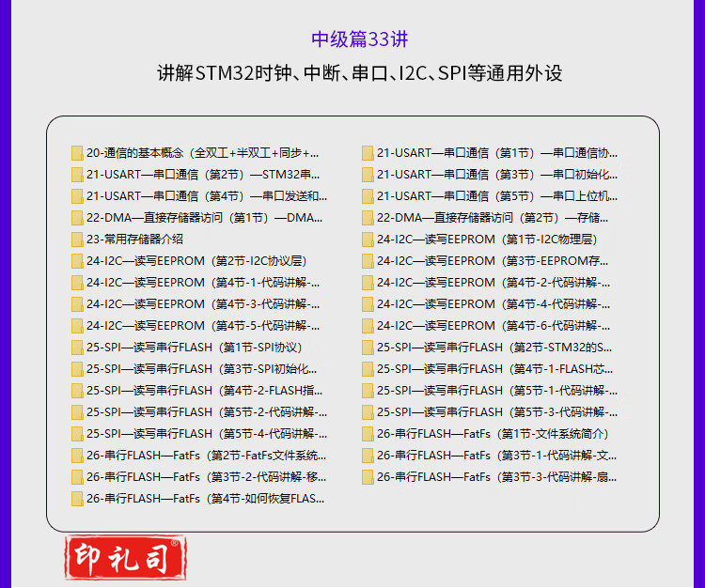Click the folder icon beside 23-常用存储器介绍
Image resolution: width=705 pixels, height=588 pixels.
click(x=77, y=240)
